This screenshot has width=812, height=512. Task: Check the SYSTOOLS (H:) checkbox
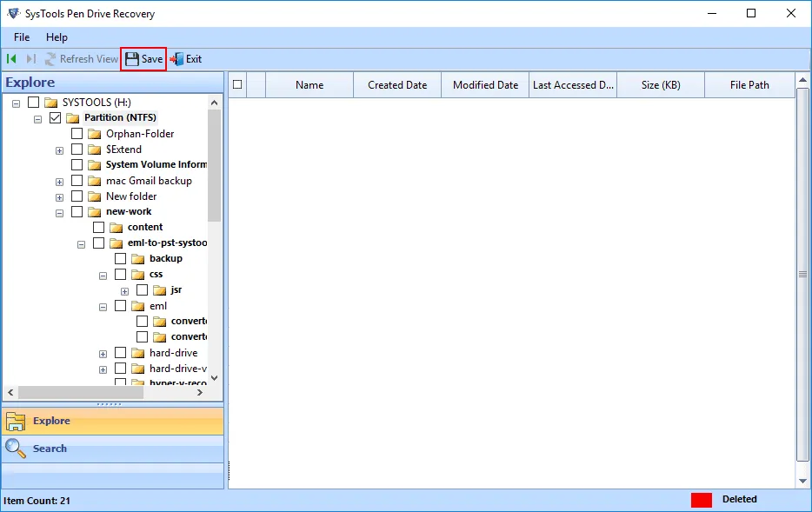pos(33,102)
